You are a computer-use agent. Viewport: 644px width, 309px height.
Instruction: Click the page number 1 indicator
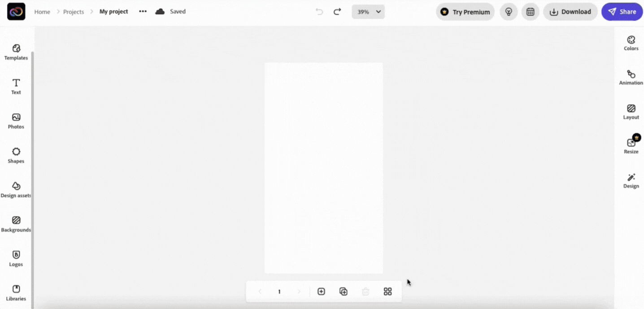pyautogui.click(x=279, y=292)
